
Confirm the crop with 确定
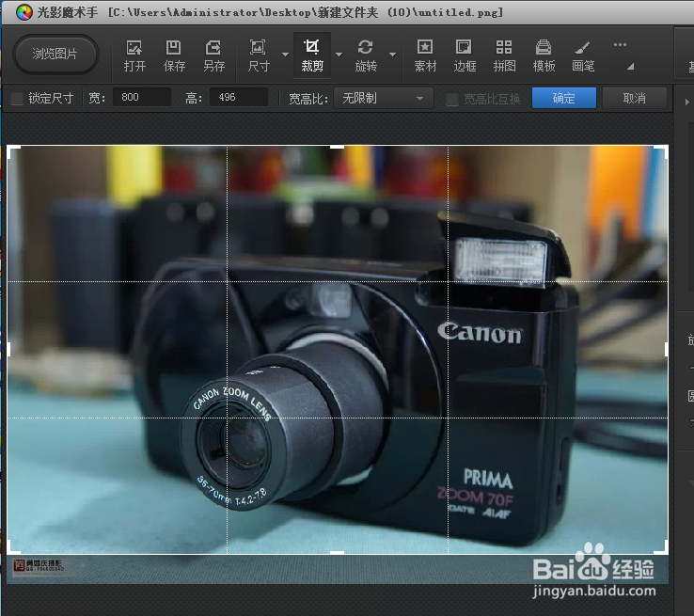click(564, 98)
